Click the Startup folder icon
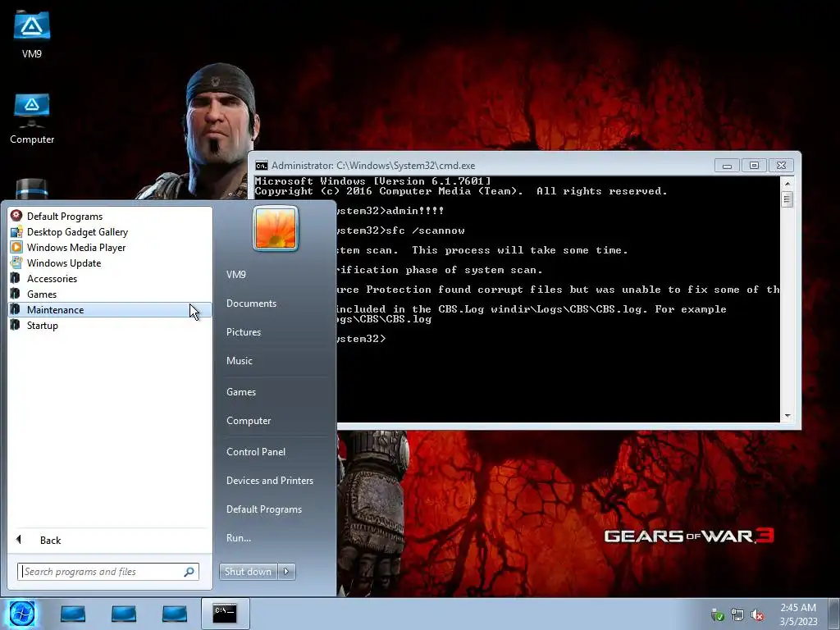This screenshot has height=630, width=840. [16, 325]
